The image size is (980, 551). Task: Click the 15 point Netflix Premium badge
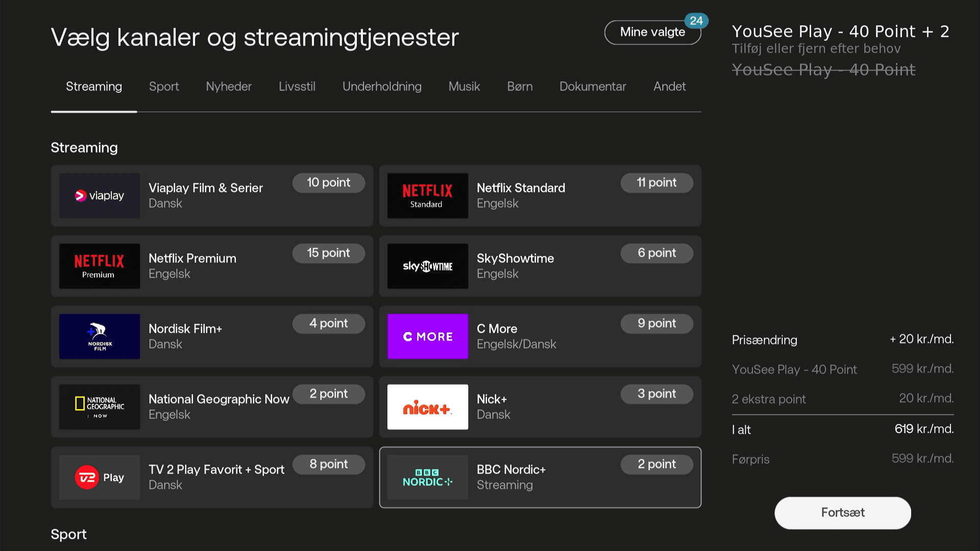click(x=329, y=253)
